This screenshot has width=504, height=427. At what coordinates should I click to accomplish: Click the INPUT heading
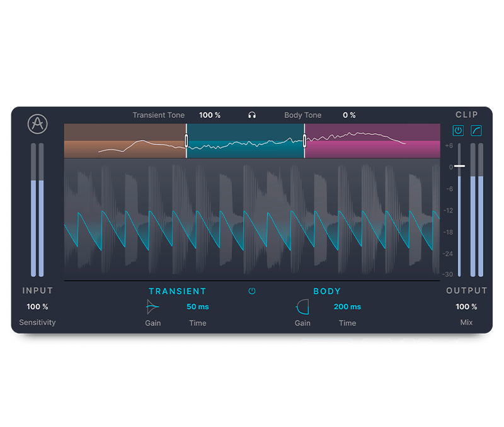pos(38,291)
